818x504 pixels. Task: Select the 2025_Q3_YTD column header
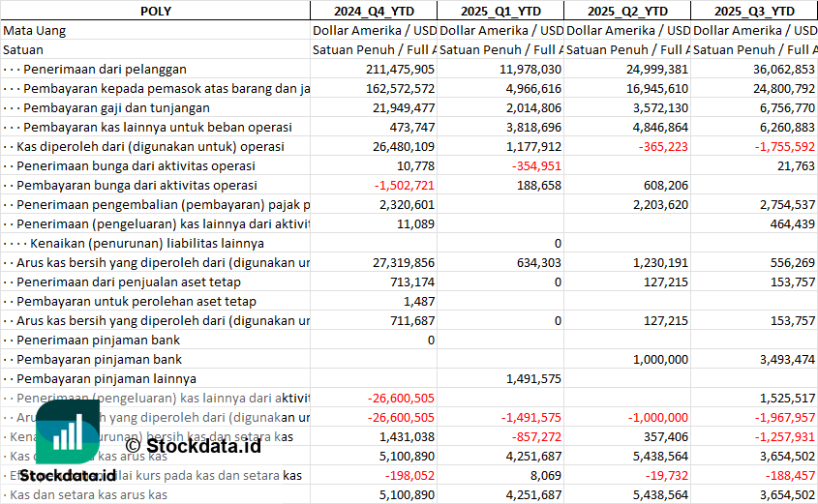click(754, 11)
